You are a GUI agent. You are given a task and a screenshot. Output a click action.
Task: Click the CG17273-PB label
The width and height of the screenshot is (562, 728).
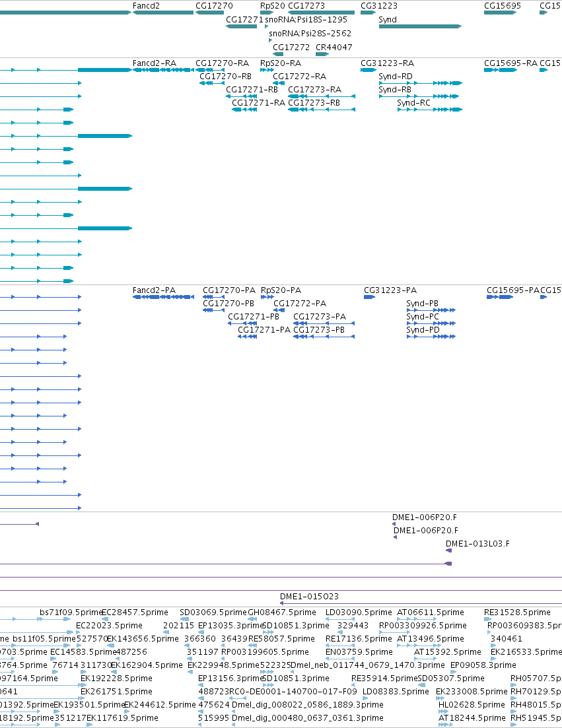319,329
